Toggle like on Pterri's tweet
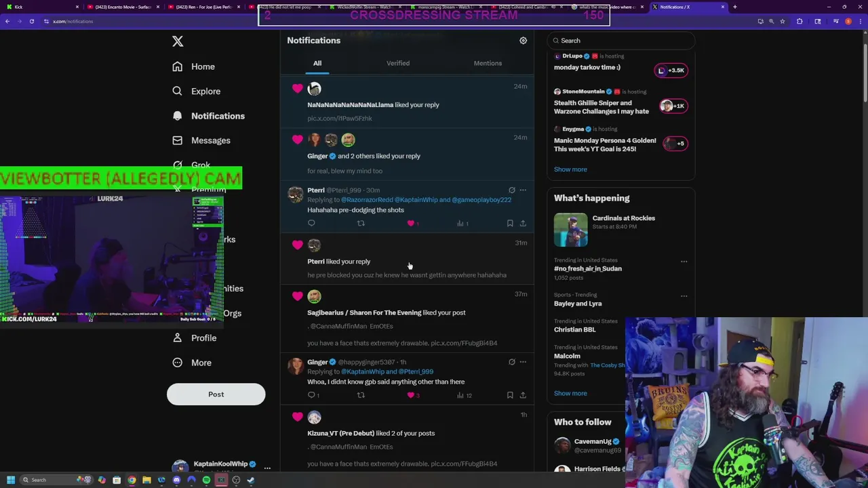Screen dimensions: 868x488 click(412, 223)
